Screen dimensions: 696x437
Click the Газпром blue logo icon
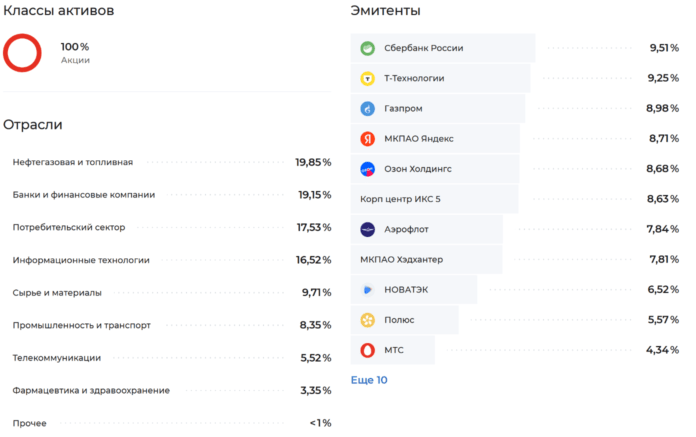tap(368, 108)
